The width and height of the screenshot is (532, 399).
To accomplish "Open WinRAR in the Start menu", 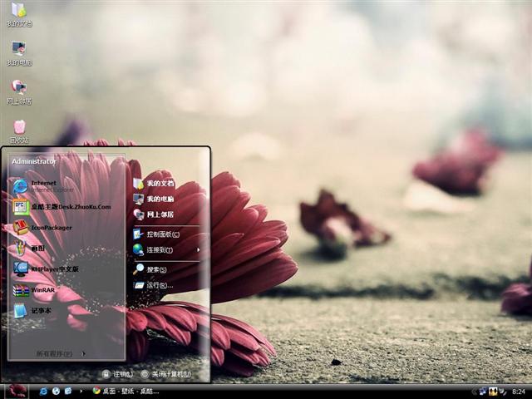I will (x=42, y=290).
